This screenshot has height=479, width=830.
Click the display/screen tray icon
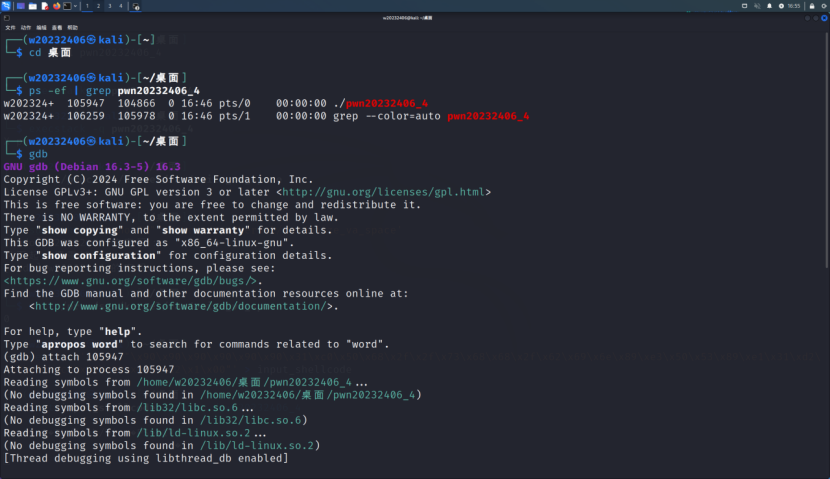tap(744, 6)
